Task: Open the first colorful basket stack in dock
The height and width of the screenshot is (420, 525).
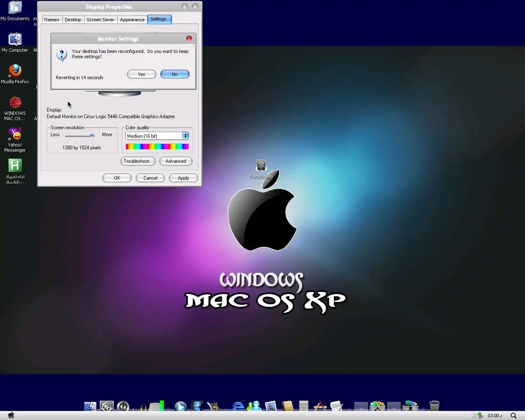Action: (x=377, y=406)
